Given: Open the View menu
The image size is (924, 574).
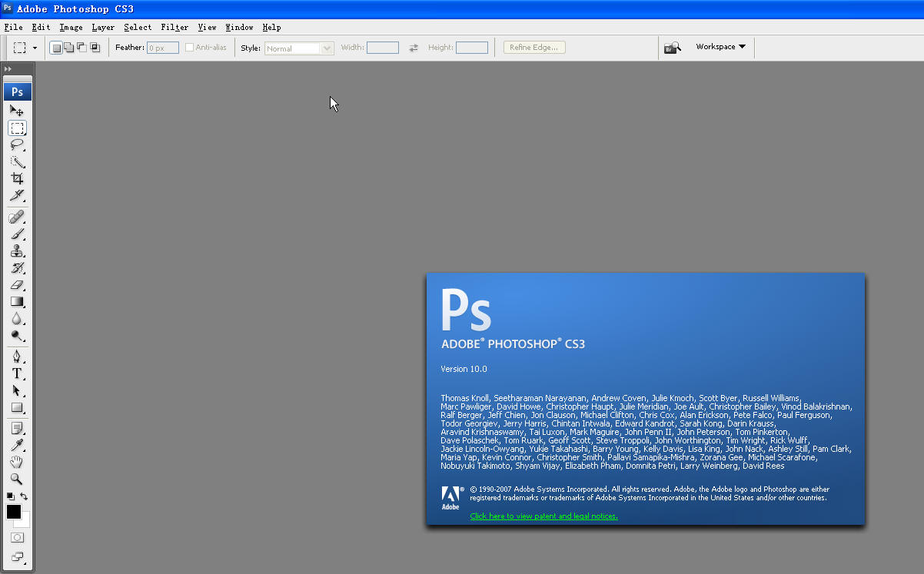Looking at the screenshot, I should pyautogui.click(x=207, y=28).
